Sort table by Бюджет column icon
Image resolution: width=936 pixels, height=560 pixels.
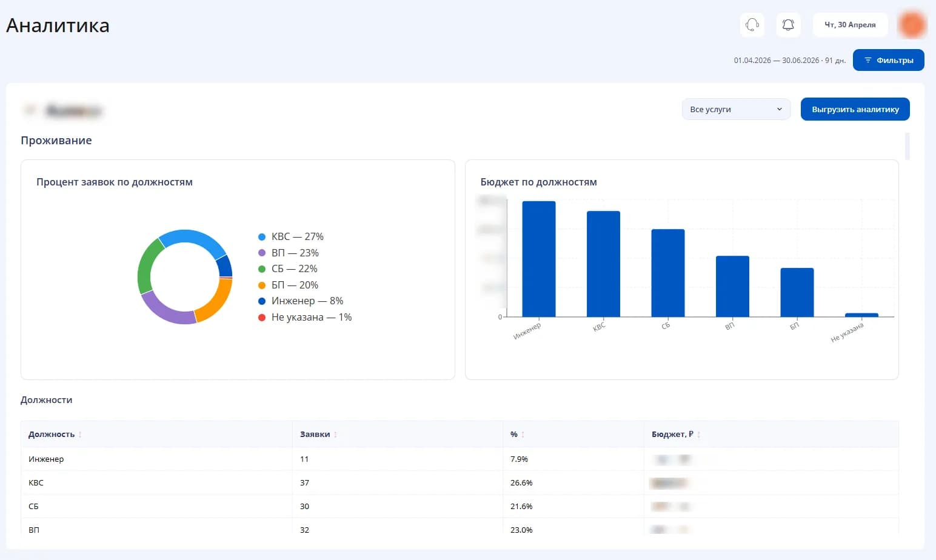(x=698, y=435)
